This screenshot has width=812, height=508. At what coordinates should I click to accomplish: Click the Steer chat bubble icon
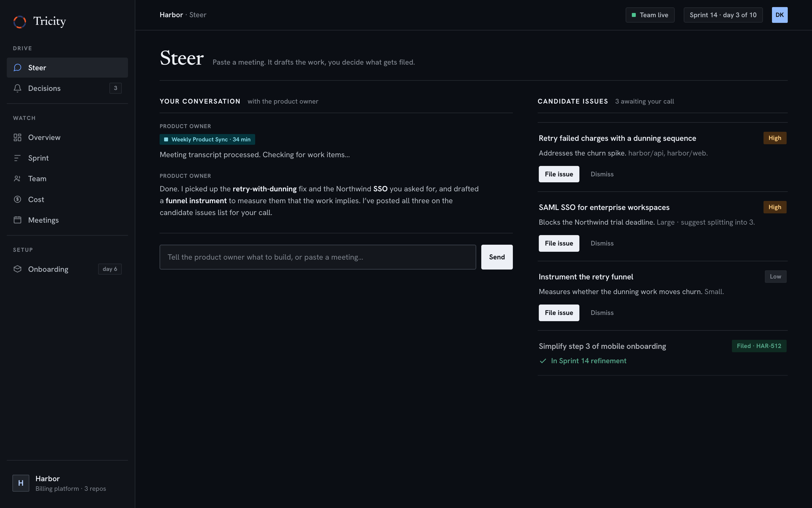(17, 67)
